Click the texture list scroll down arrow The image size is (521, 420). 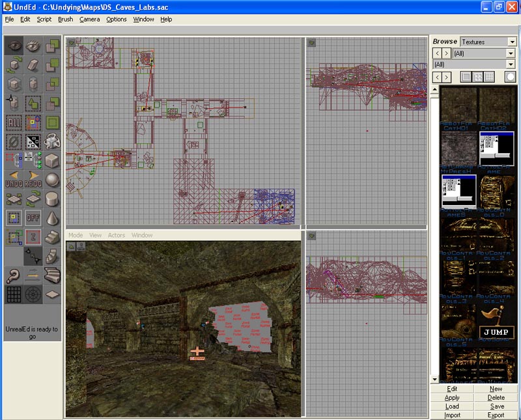[434, 379]
